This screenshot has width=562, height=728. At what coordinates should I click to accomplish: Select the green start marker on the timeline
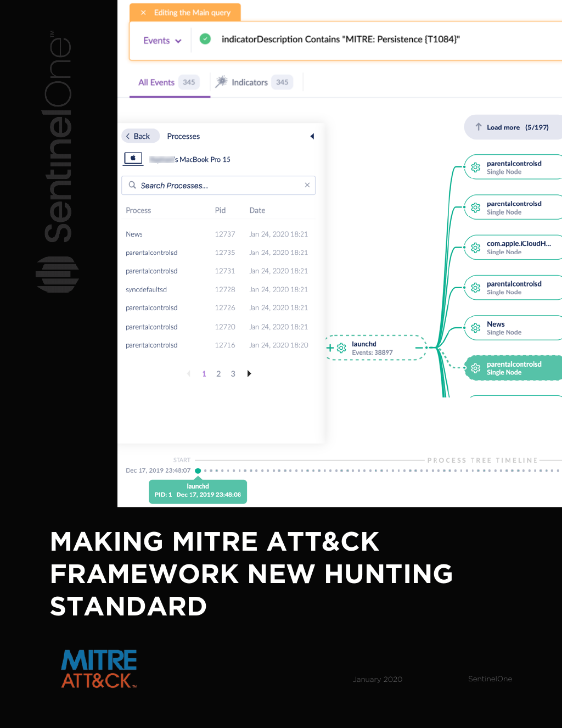[x=198, y=471]
